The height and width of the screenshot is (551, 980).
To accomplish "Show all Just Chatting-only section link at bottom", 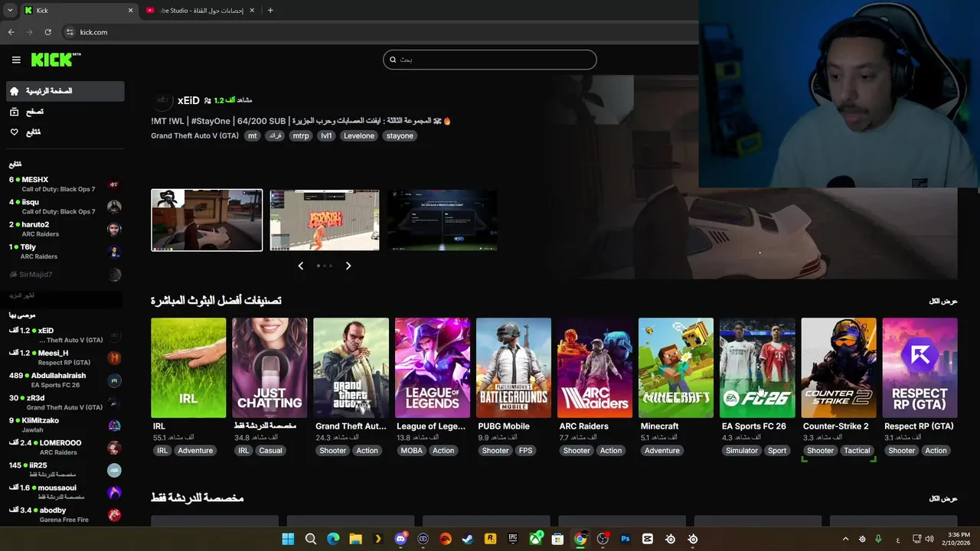I will pos(943,498).
